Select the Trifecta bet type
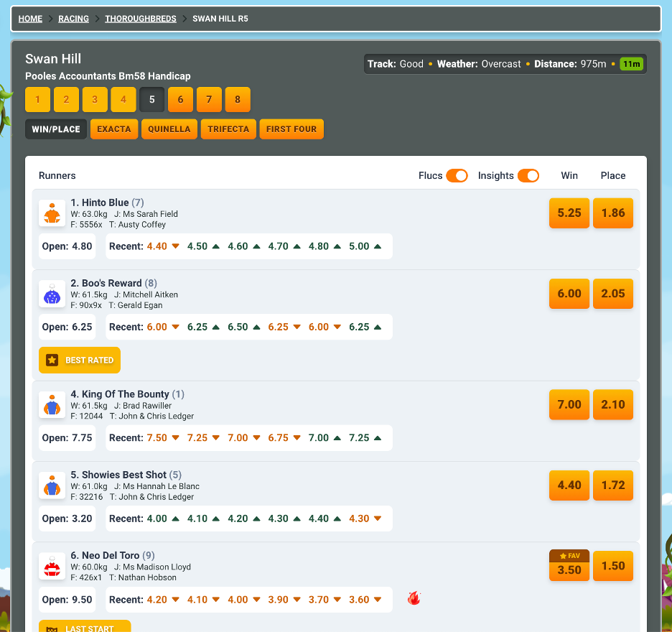Screen dimensions: 672x632 click(x=228, y=129)
